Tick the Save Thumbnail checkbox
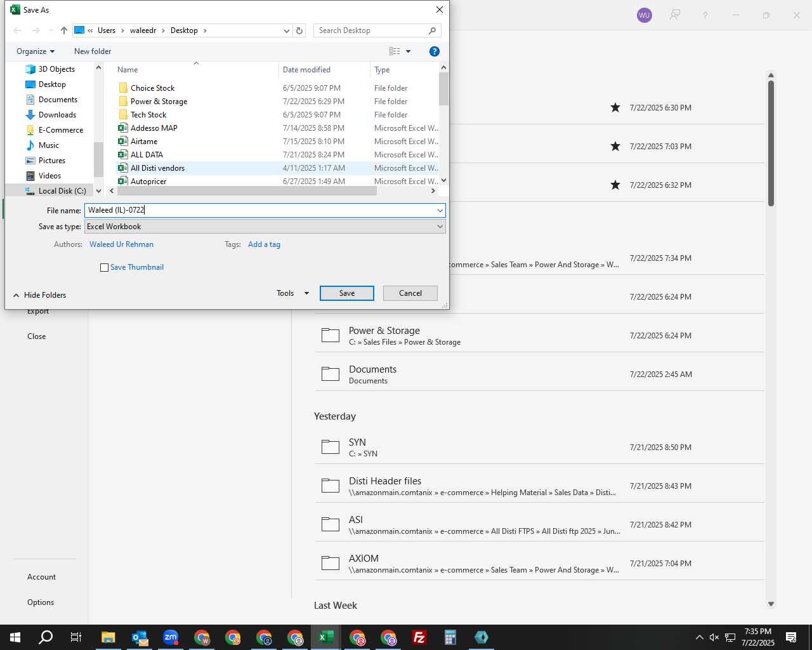 [x=105, y=268]
